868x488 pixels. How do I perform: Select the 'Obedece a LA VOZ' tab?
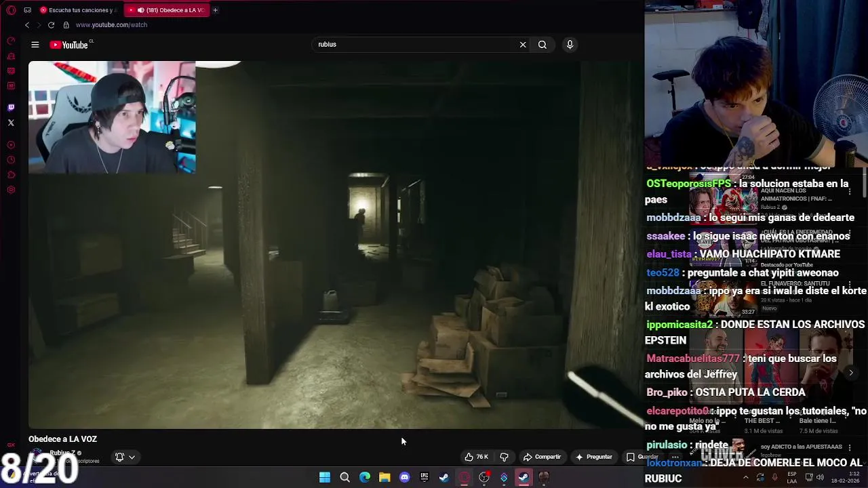coord(167,10)
